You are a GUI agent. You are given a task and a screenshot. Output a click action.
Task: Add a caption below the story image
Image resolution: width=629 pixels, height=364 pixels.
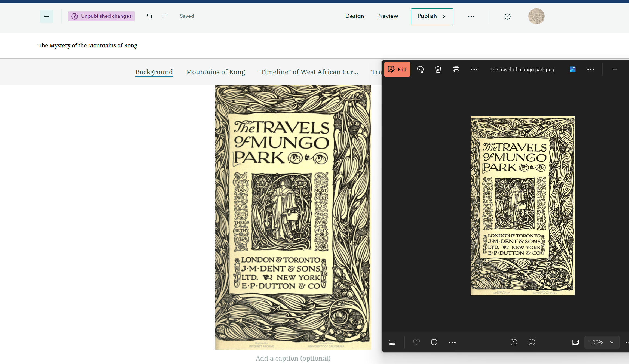293,358
